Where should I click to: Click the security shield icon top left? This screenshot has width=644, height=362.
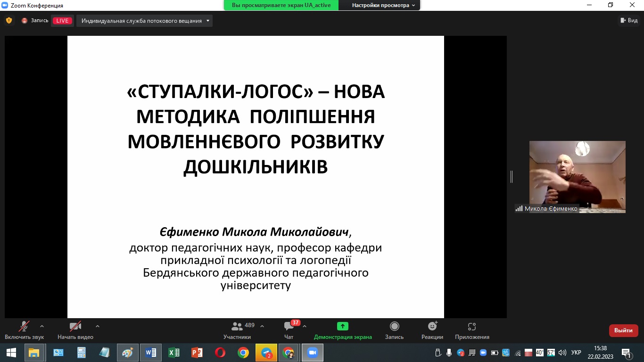(x=8, y=20)
